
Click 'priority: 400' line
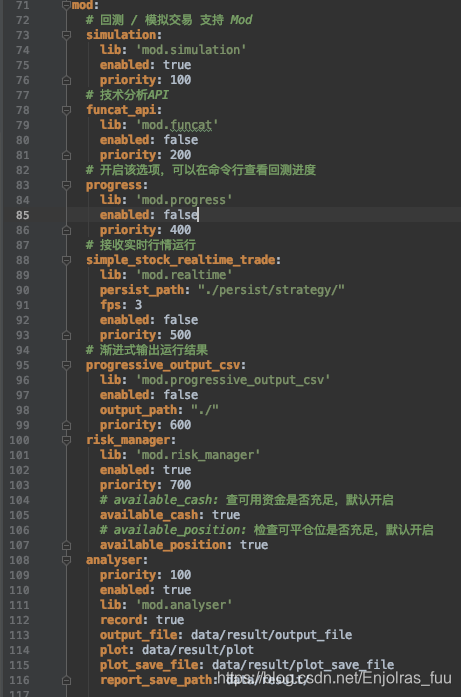145,230
